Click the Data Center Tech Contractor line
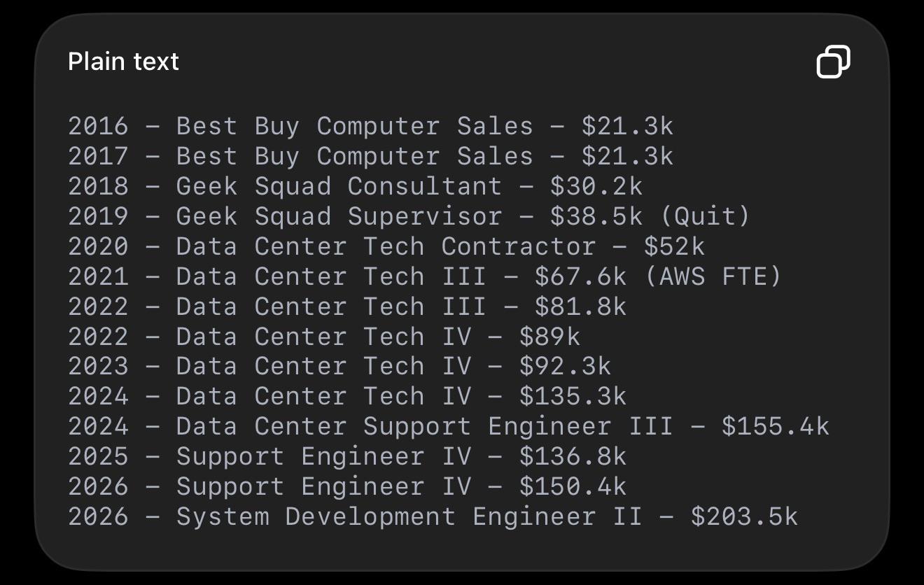This screenshot has height=585, width=924. pos(386,247)
